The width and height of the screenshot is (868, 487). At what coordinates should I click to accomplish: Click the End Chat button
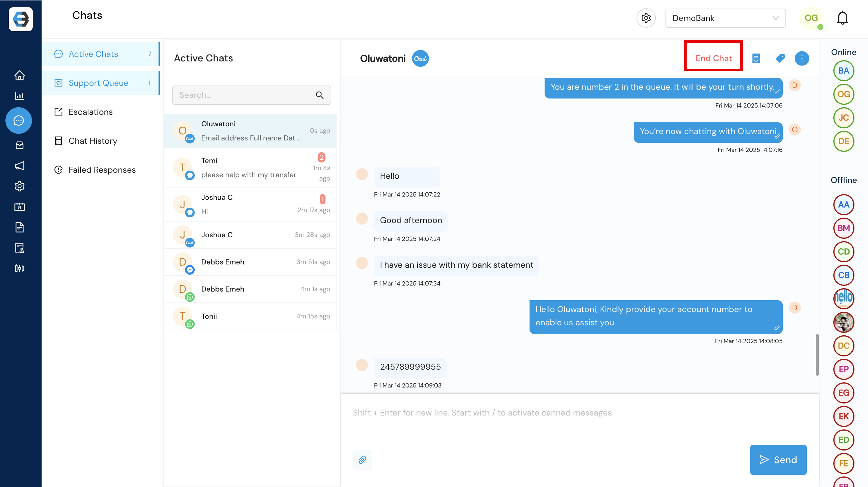pyautogui.click(x=713, y=58)
